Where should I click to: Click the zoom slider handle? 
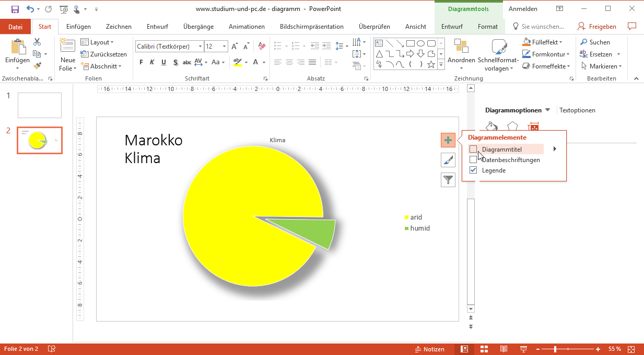tap(555, 349)
